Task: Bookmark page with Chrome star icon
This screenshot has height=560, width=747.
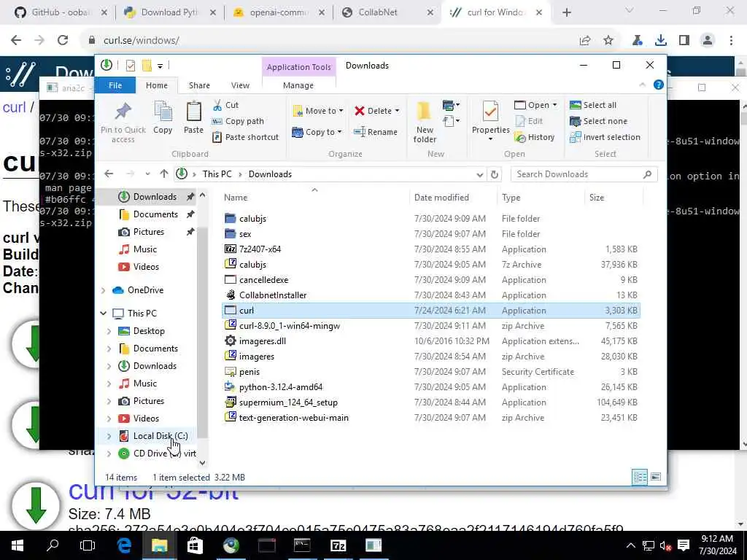Action: pyautogui.click(x=608, y=41)
